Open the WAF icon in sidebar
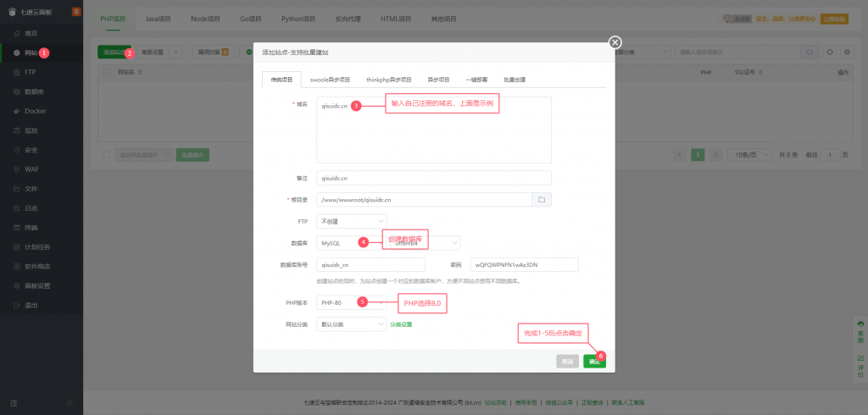Viewport: 868px width, 415px height. [x=17, y=169]
